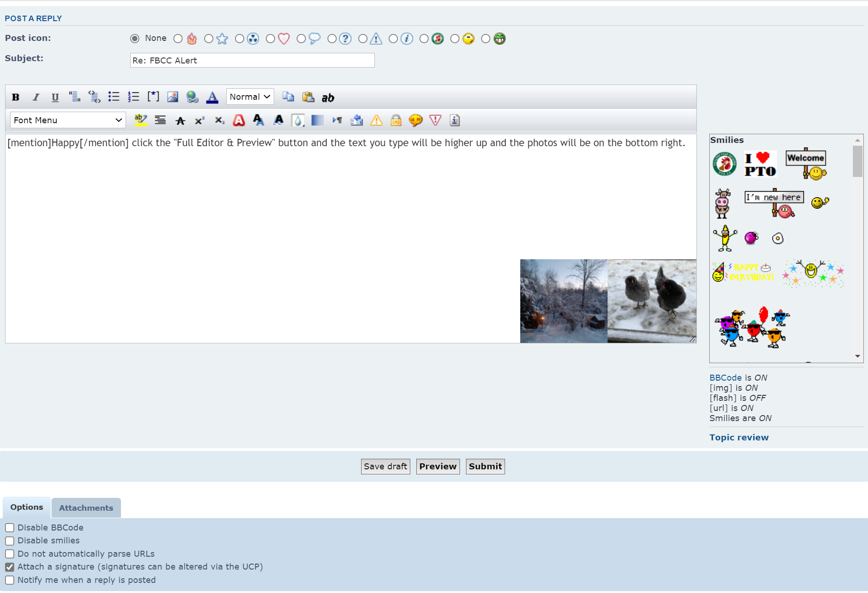Click the Submit button

coord(485,467)
